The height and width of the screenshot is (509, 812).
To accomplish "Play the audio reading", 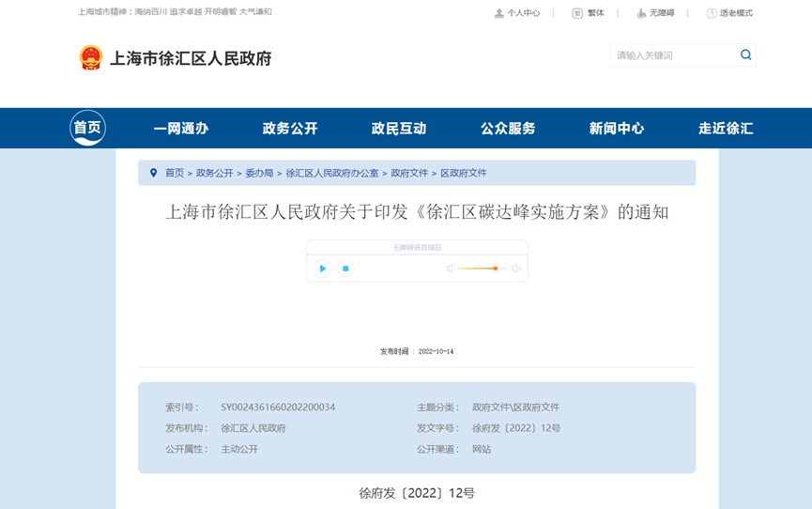I will pos(322,269).
